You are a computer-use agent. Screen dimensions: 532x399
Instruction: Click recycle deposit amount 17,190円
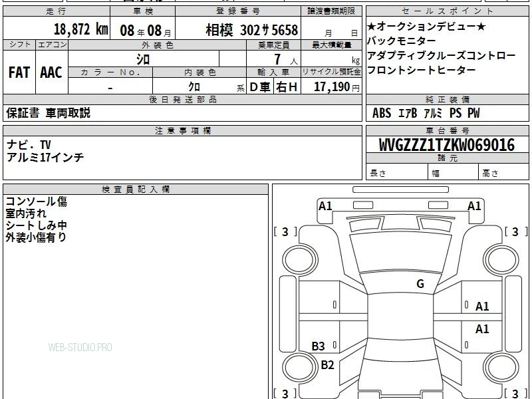[336, 87]
